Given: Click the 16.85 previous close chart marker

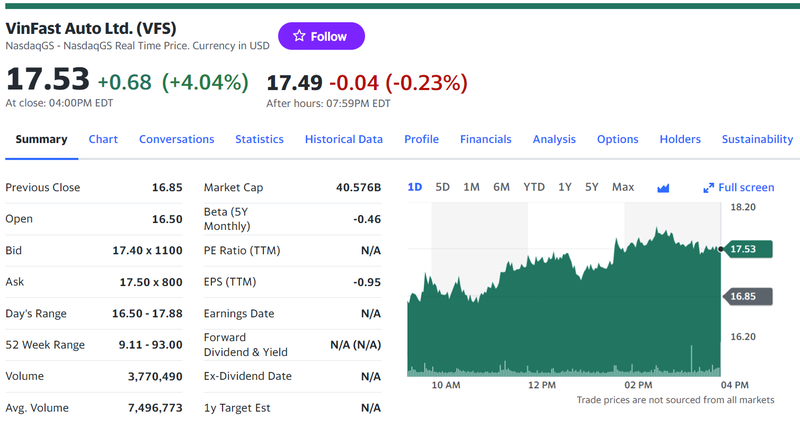Looking at the screenshot, I should point(748,296).
